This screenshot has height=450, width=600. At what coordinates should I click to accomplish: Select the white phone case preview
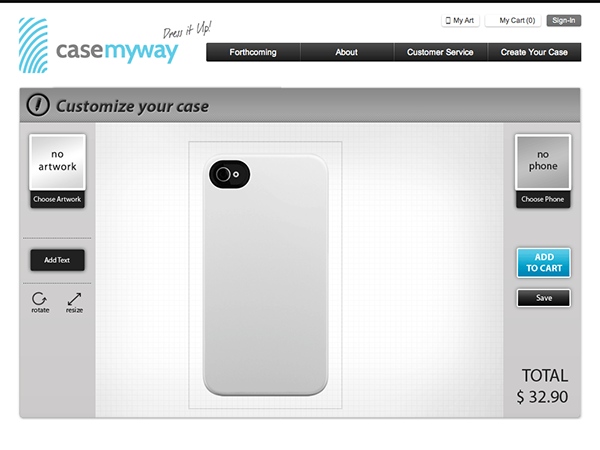click(266, 276)
